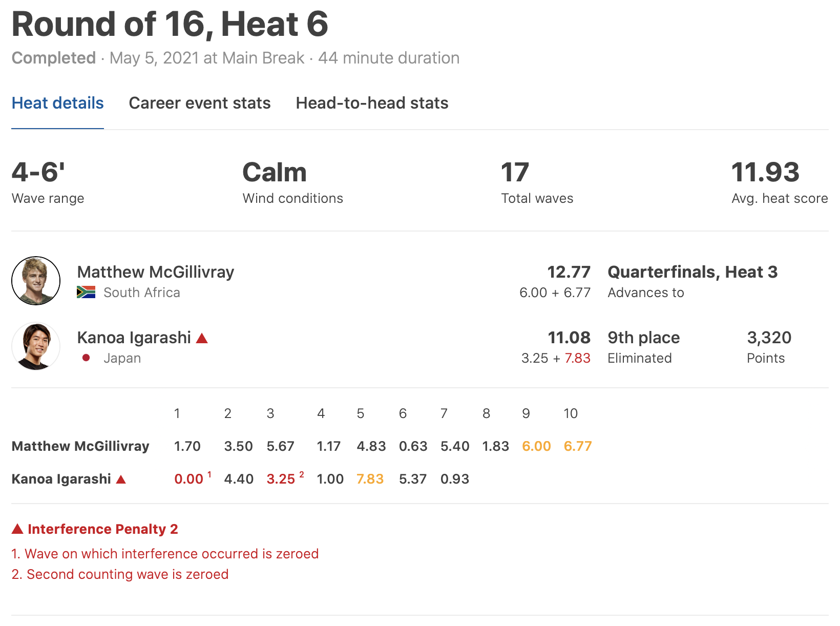Click Matthew McGillivray's profile photo
Viewport: 840px width, 626px height.
(36, 281)
